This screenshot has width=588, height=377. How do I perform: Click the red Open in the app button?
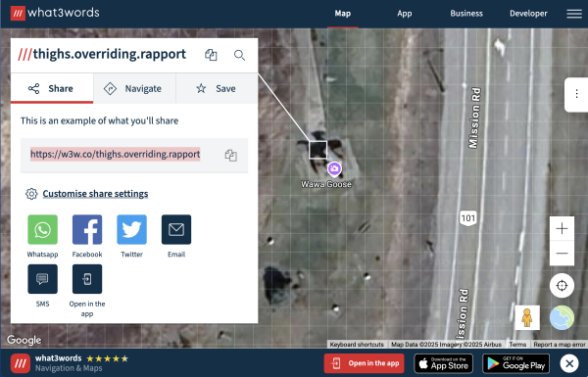[365, 363]
